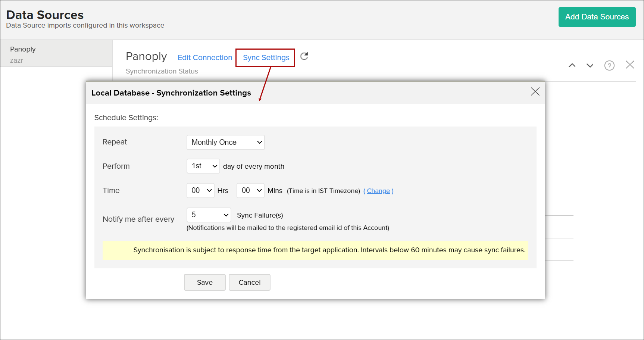Open the Hrs time dropdown

[200, 191]
